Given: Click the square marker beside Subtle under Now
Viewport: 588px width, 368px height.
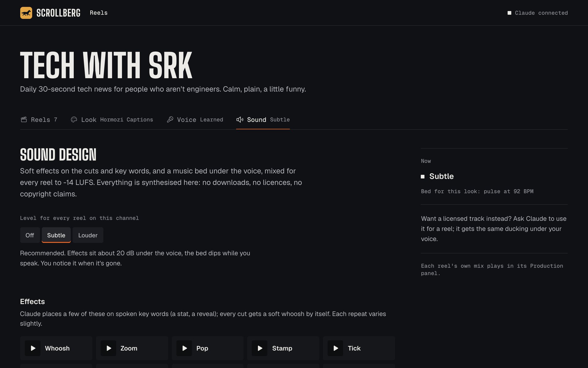Looking at the screenshot, I should [423, 177].
